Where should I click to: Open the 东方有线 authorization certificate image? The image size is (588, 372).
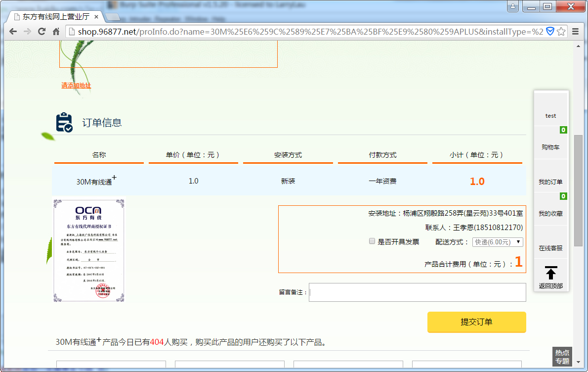point(89,251)
